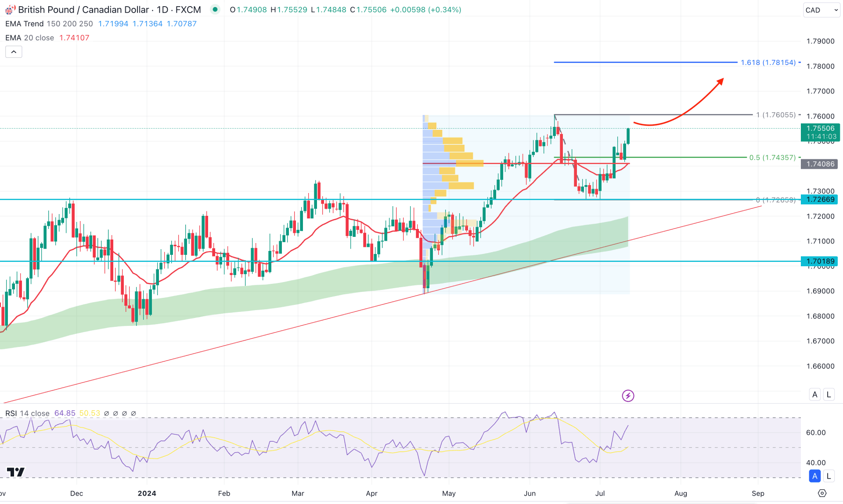This screenshot has height=504, width=843.
Task: Select the 0.5 (1.74357) Fibonacci level label
Action: click(772, 157)
